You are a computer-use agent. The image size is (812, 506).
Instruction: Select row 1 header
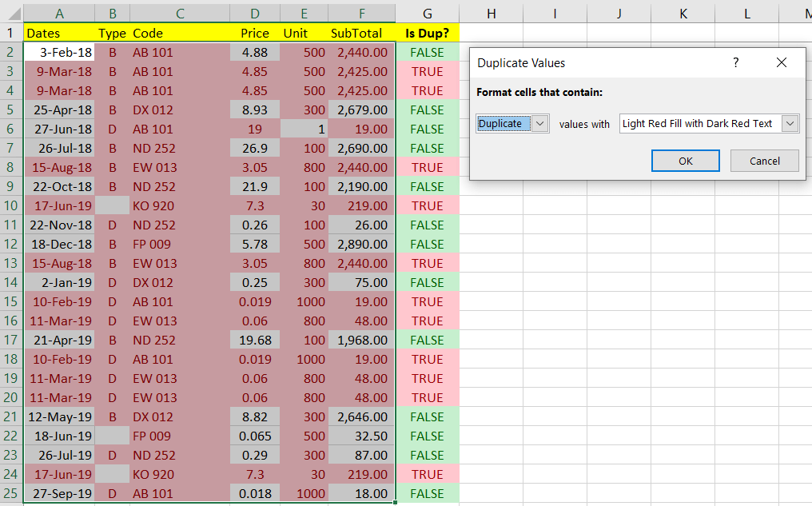pos(9,33)
